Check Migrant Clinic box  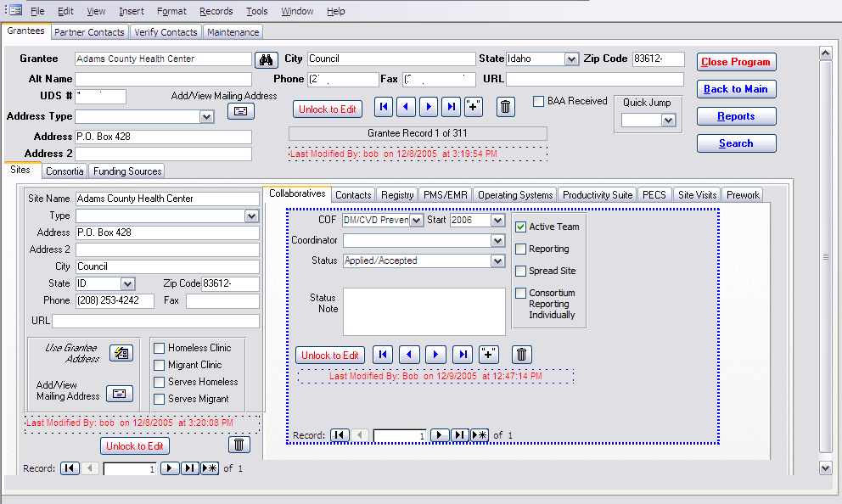tap(159, 366)
